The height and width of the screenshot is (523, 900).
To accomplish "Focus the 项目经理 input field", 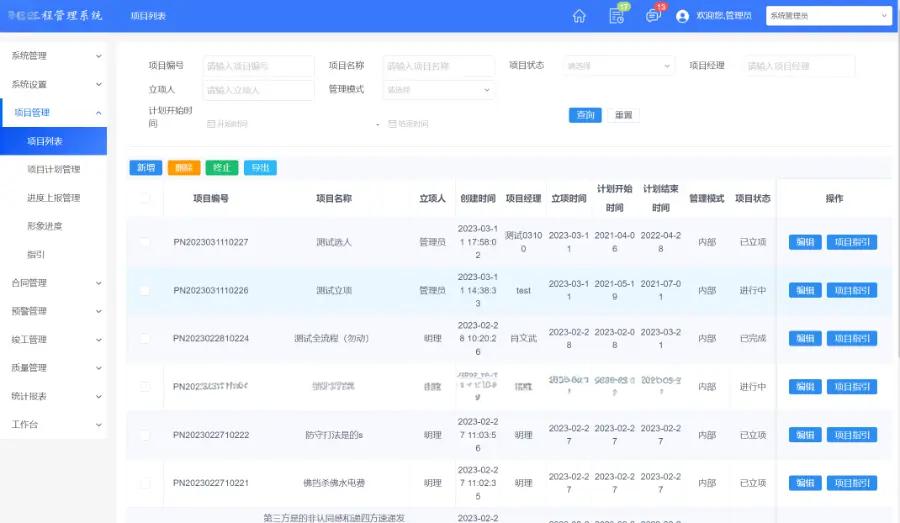I will coord(799,66).
